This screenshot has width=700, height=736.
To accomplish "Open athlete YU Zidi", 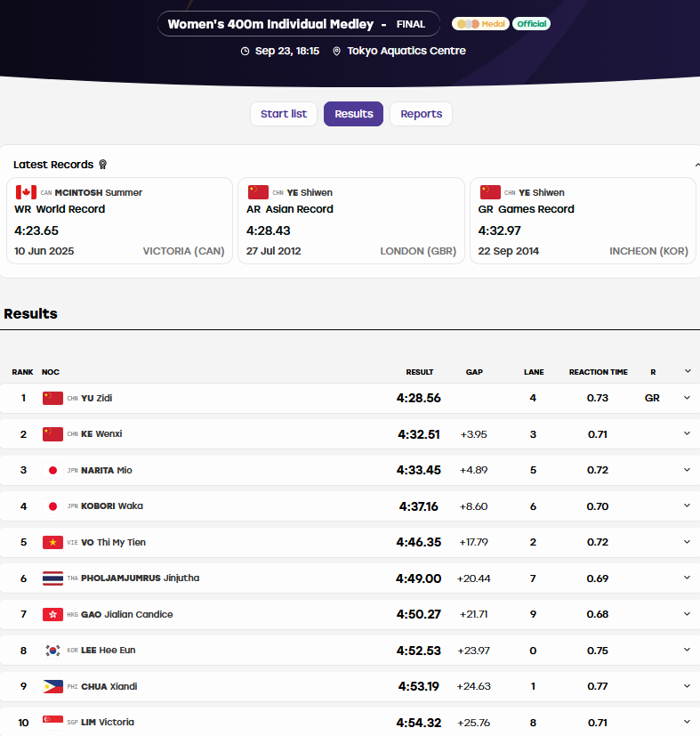I will click(x=97, y=398).
